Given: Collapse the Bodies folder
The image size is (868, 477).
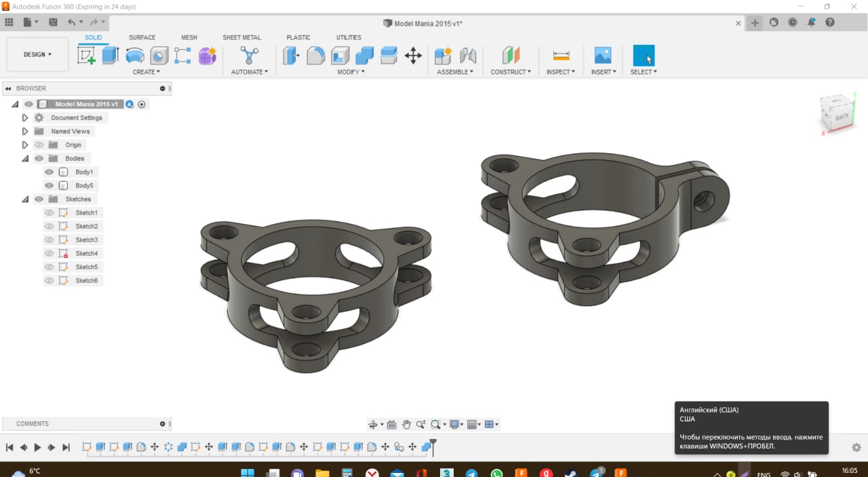Looking at the screenshot, I should 25,159.
